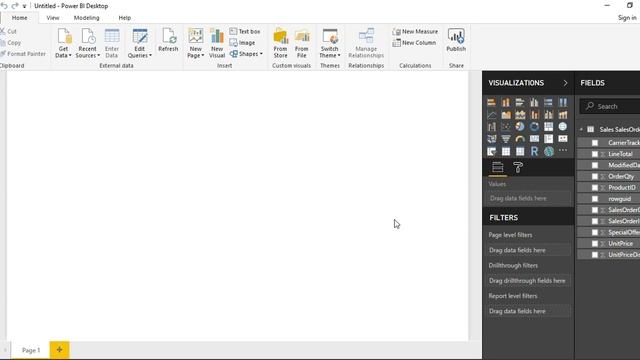Import custom visual From File
This screenshot has height=360, width=640.
tap(302, 43)
